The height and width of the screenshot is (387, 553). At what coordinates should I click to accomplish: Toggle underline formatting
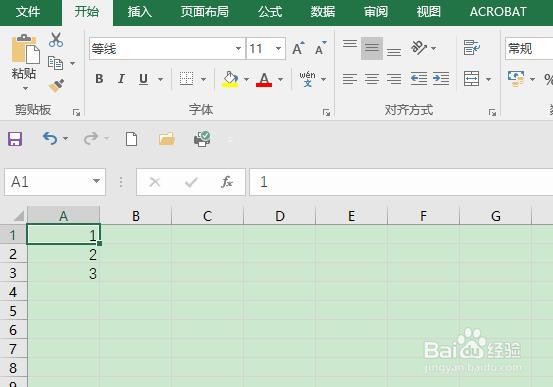(x=143, y=79)
